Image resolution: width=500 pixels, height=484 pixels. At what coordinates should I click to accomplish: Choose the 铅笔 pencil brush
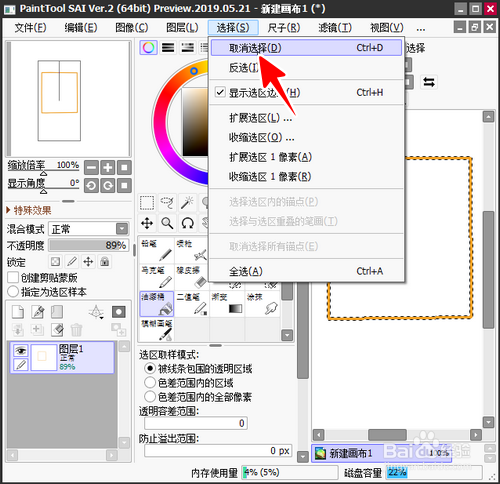157,250
